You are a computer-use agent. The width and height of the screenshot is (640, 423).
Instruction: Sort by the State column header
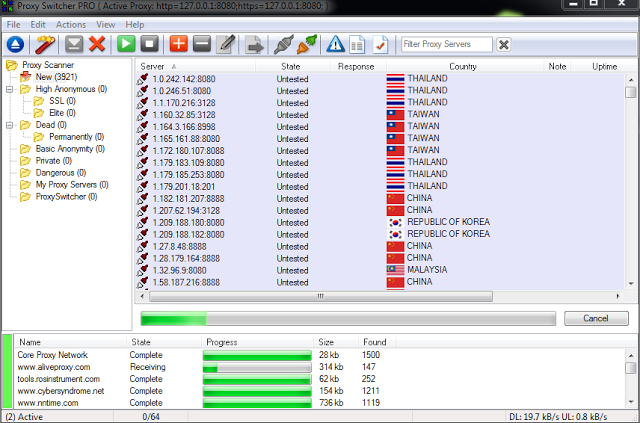pyautogui.click(x=292, y=66)
